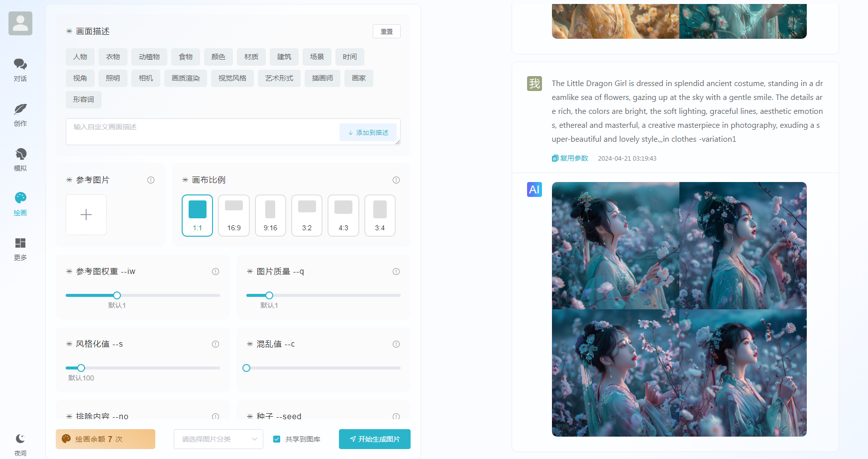Open the user avatar profile
The height and width of the screenshot is (459, 868).
tap(20, 23)
